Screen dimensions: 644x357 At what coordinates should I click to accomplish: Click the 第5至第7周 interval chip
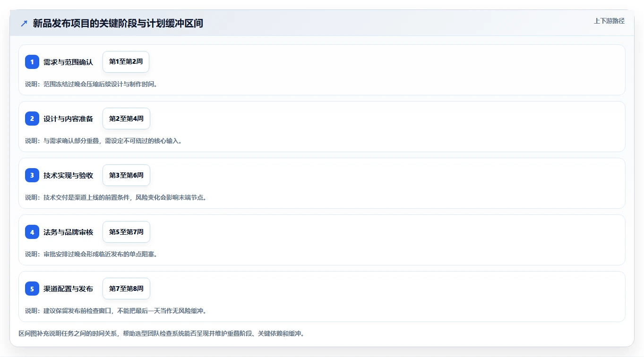tap(126, 232)
